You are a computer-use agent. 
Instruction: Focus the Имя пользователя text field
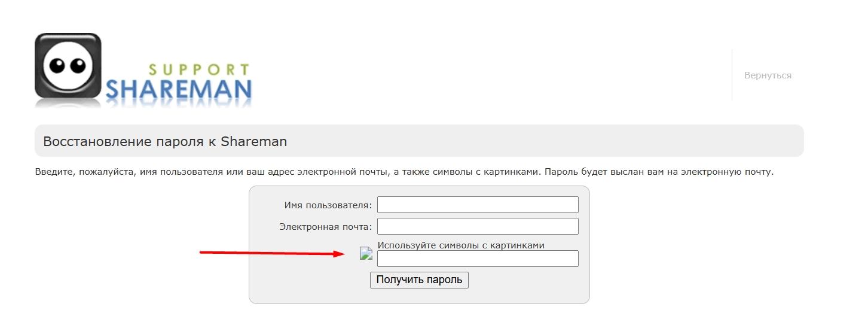click(x=478, y=205)
